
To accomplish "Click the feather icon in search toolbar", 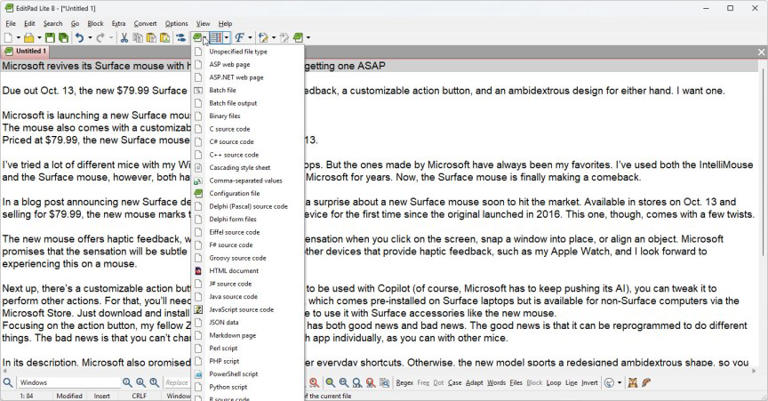I will click(x=646, y=382).
